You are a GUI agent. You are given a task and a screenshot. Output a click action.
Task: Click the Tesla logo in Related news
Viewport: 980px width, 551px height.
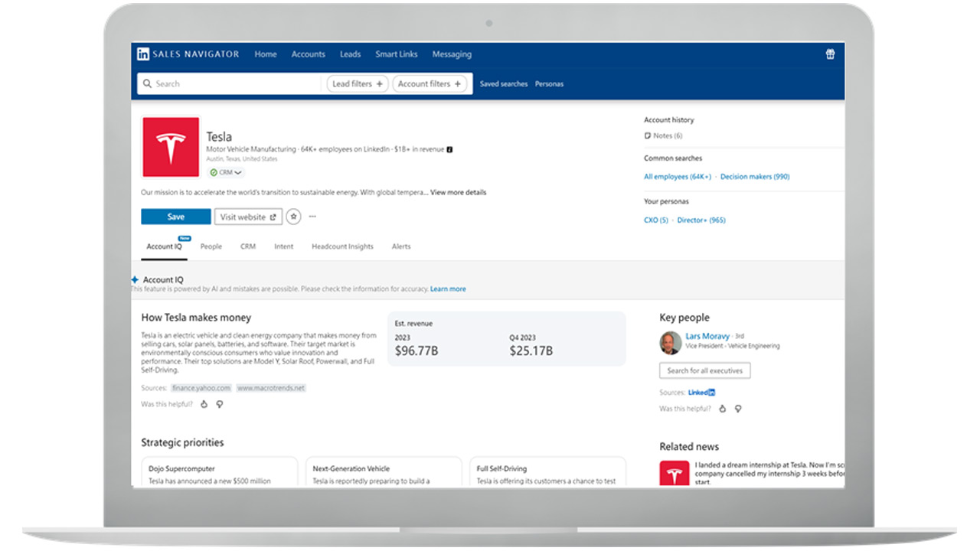coord(675,474)
